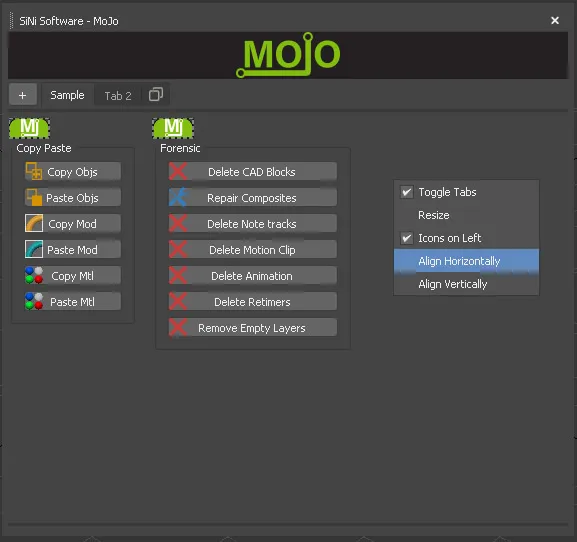Click the Paste Mod button label
This screenshot has width=577, height=542.
72,250
